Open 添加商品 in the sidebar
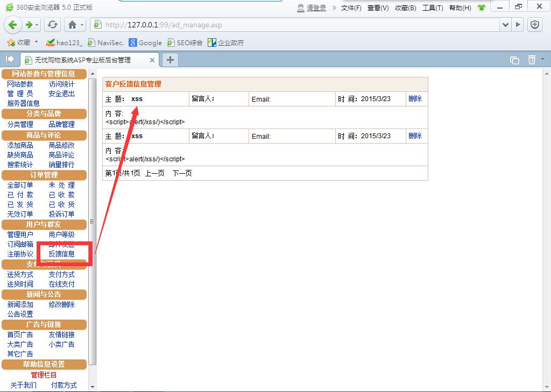The width and height of the screenshot is (551, 392). 20,145
